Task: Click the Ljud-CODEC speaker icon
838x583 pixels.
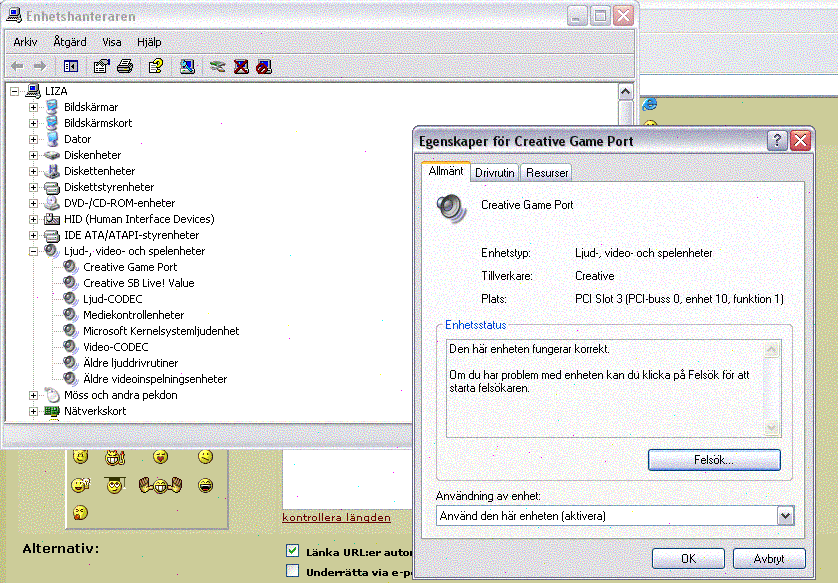Action: (x=71, y=299)
